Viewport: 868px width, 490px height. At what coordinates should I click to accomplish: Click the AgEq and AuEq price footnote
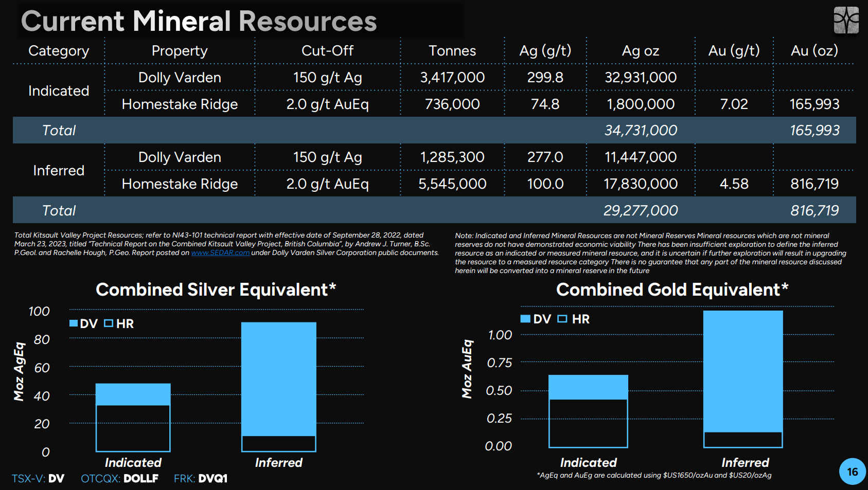654,476
